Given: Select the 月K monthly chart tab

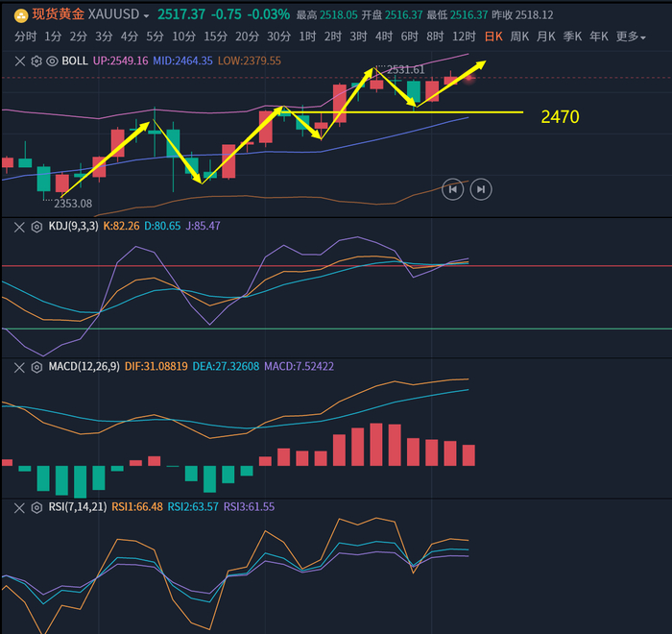Looking at the screenshot, I should (x=545, y=37).
